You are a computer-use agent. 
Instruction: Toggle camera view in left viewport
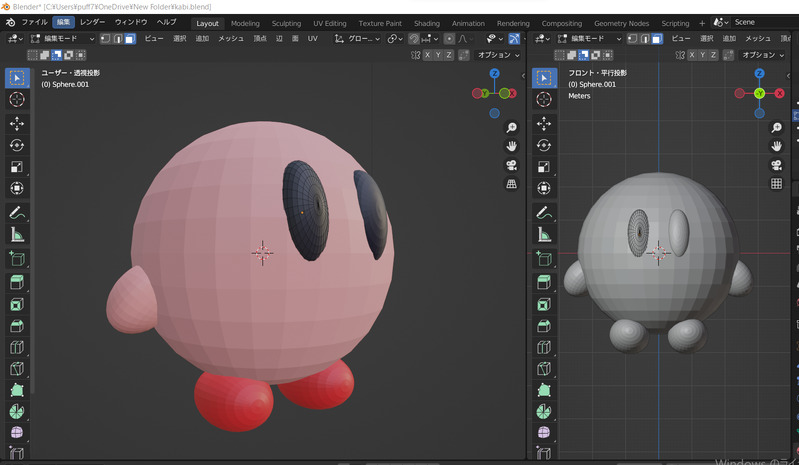pyautogui.click(x=511, y=165)
